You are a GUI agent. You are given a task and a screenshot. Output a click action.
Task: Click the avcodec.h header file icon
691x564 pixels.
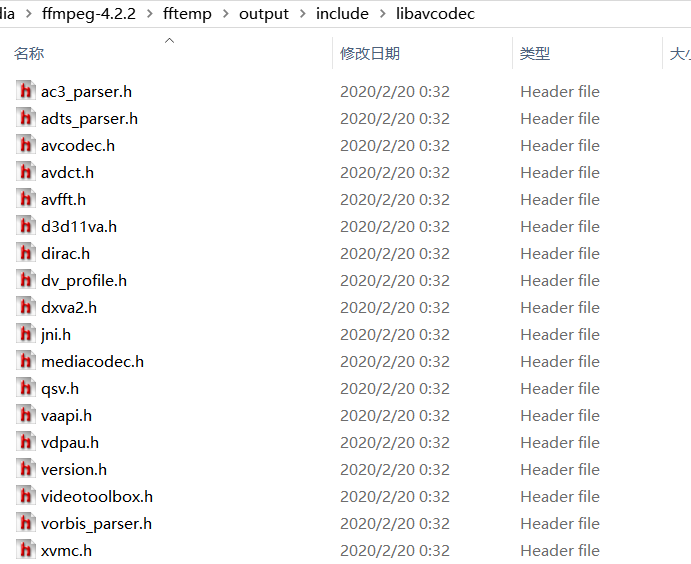point(26,145)
